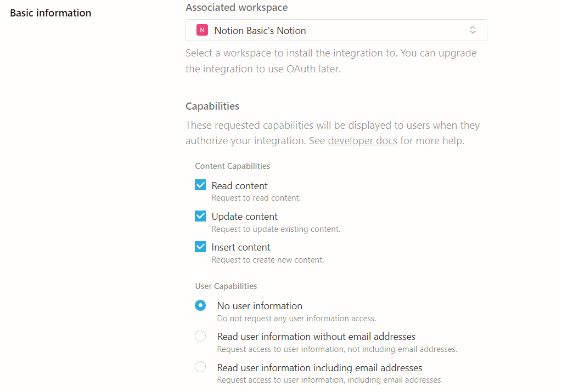Click the Associated workspace field label

pos(236,8)
